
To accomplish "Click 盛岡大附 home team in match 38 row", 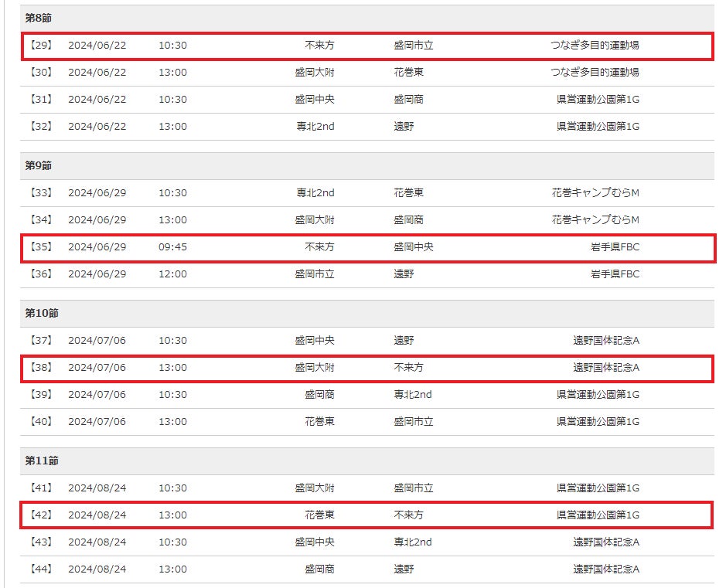I will tap(315, 368).
